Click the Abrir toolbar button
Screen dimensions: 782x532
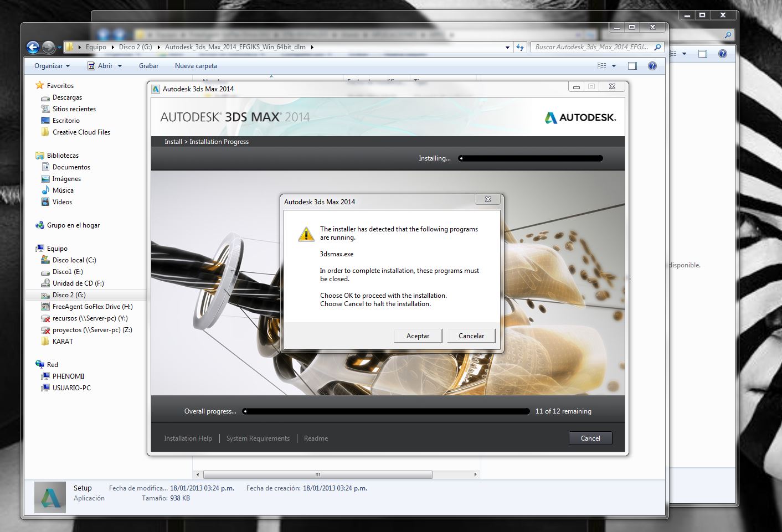click(100, 66)
